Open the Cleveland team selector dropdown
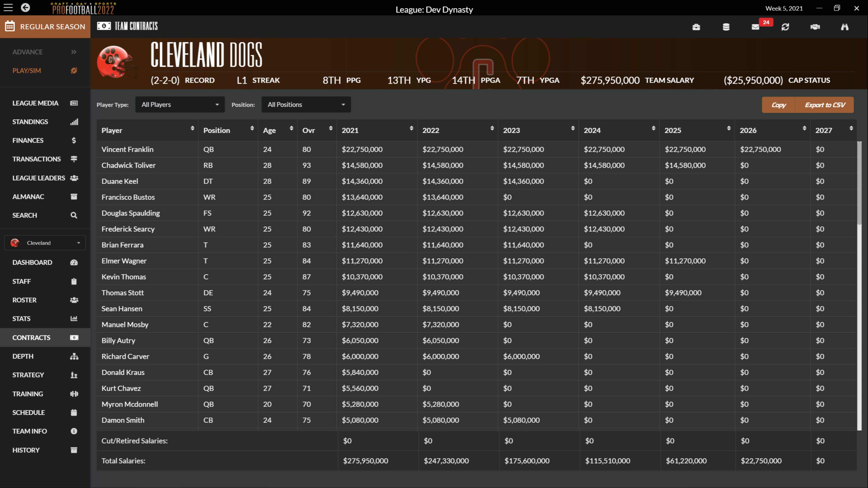868x488 pixels. click(45, 243)
